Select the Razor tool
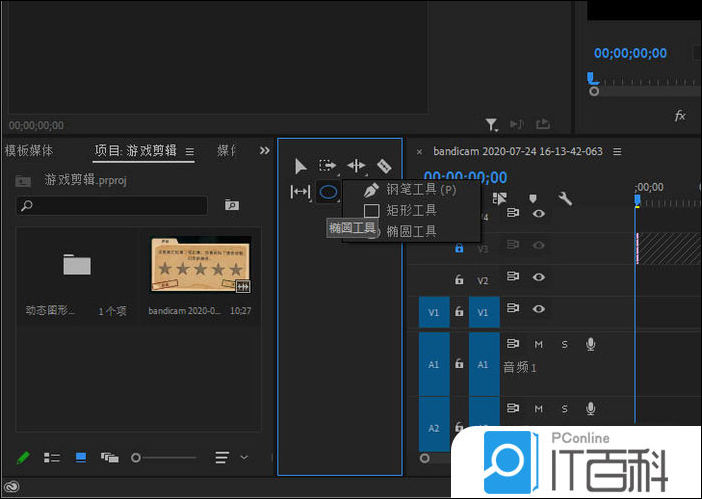702x499 pixels. (384, 166)
